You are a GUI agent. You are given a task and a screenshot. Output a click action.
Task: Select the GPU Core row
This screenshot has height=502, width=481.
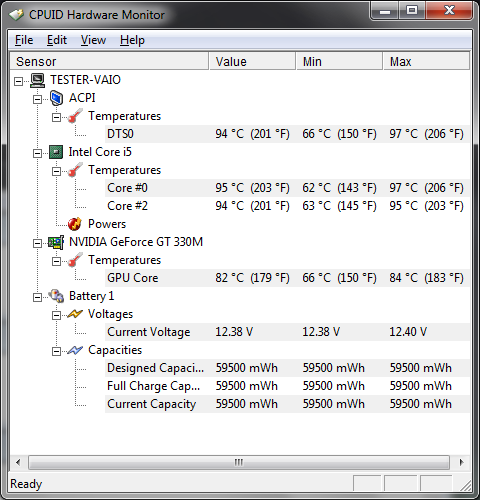coord(287,278)
